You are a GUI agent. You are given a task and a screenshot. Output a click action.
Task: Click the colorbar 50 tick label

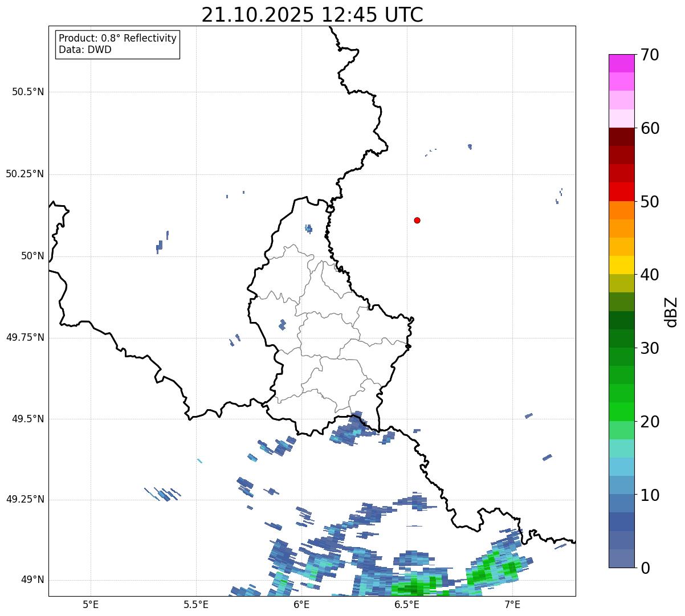click(x=650, y=202)
